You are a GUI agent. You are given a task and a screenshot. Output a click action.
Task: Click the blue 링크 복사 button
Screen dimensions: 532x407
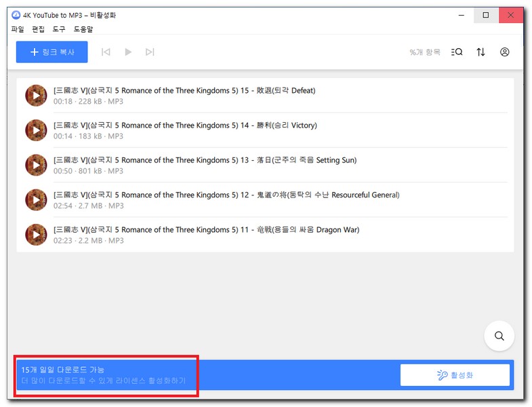(x=52, y=52)
